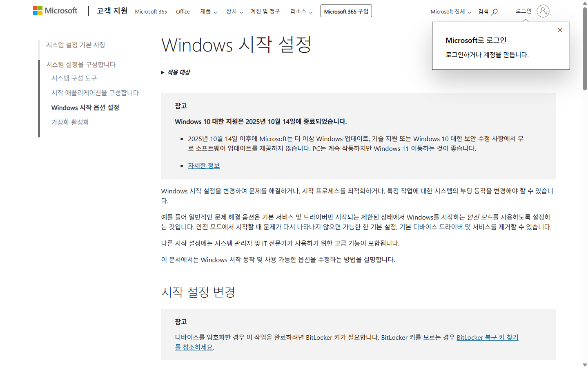The image size is (588, 368).
Task: Click the Windows 시작 설정 page heading
Action: (237, 45)
